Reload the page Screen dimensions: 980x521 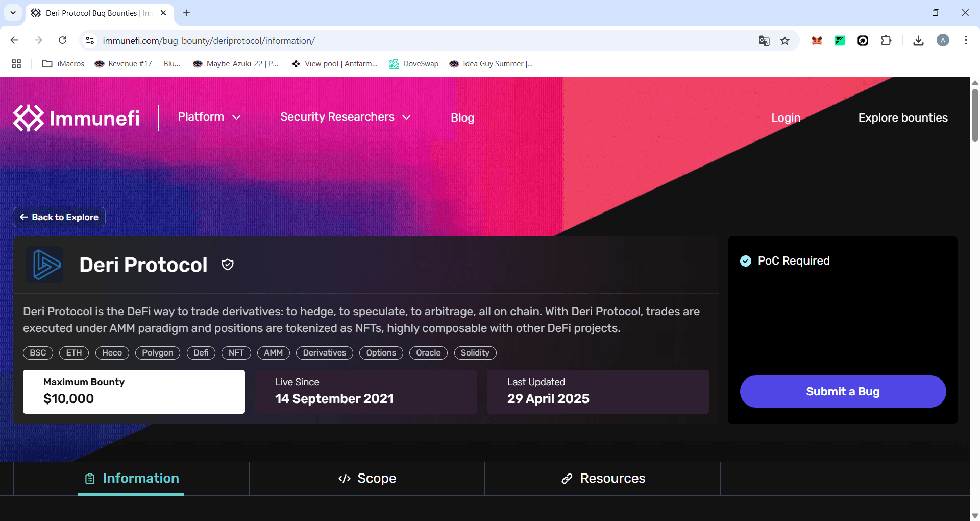click(x=62, y=40)
